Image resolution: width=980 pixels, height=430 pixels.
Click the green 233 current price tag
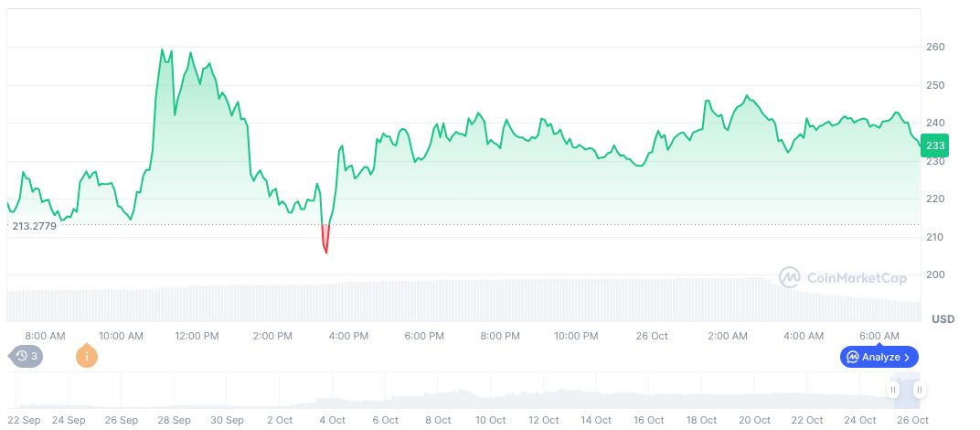934,145
